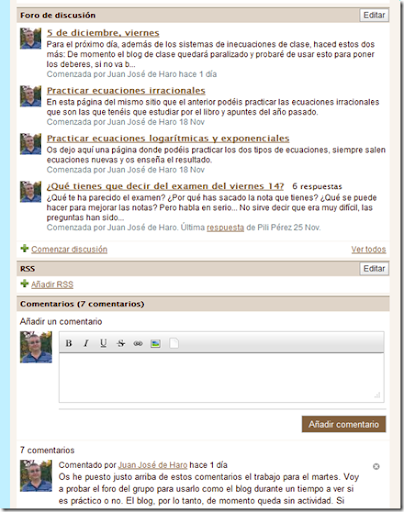Image resolution: width=404 pixels, height=512 pixels.
Task: Click the green plus next to Añadir RSS
Action: pyautogui.click(x=24, y=284)
